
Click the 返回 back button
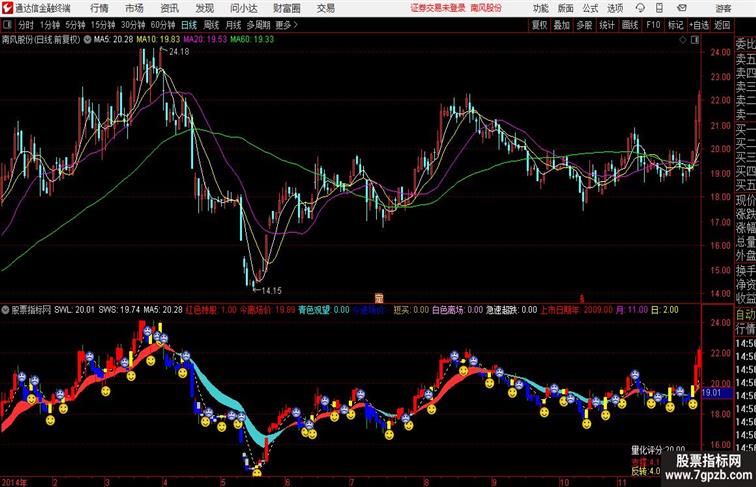(722, 25)
